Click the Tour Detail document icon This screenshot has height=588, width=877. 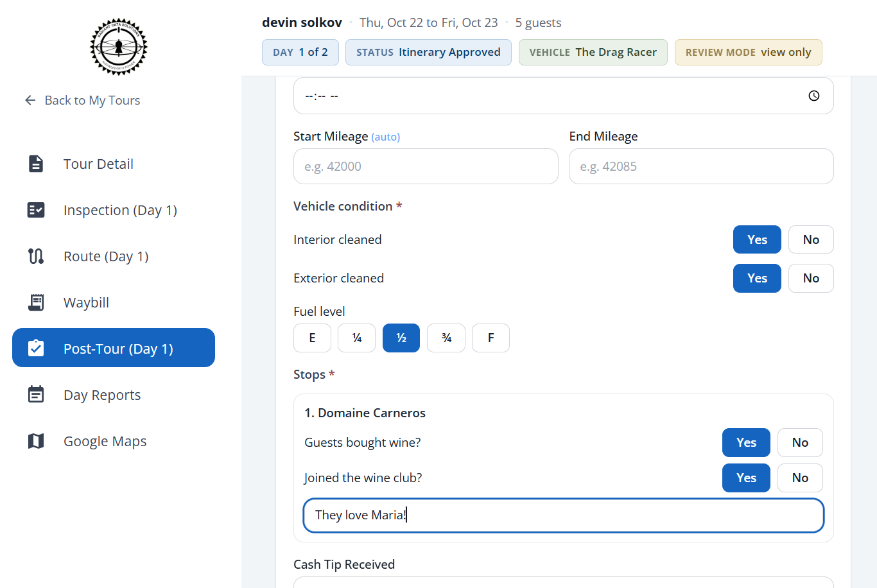(x=36, y=164)
